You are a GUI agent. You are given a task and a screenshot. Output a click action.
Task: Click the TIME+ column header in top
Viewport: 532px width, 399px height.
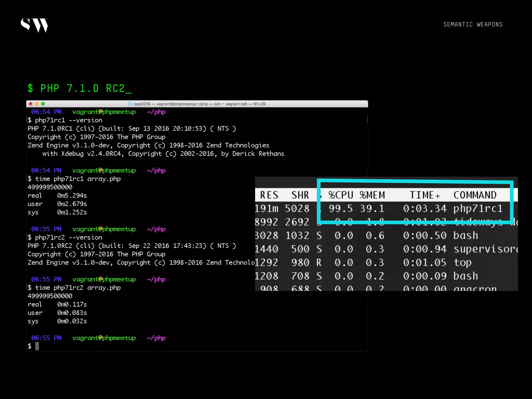pyautogui.click(x=425, y=195)
